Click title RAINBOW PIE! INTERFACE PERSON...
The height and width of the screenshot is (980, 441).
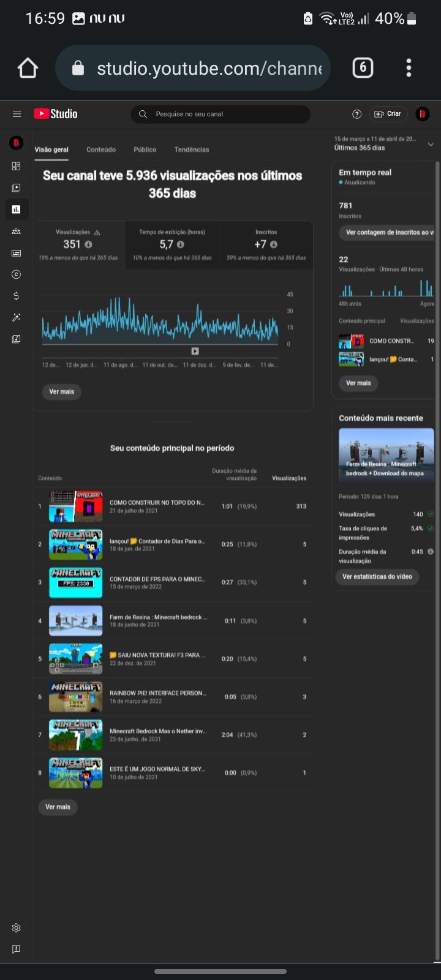tap(157, 693)
